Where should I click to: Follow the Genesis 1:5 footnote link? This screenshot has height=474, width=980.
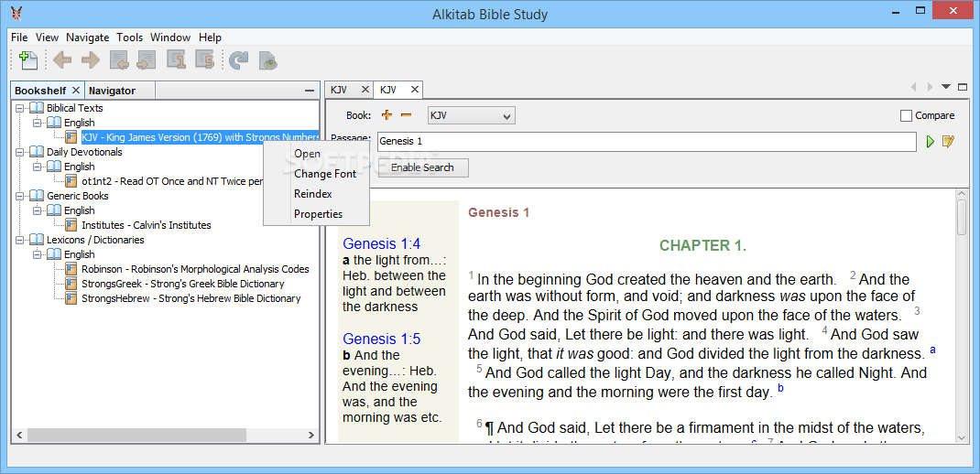[381, 339]
